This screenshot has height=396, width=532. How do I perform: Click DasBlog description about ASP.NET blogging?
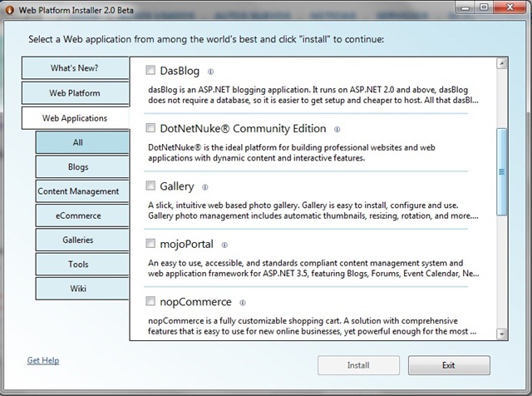313,95
